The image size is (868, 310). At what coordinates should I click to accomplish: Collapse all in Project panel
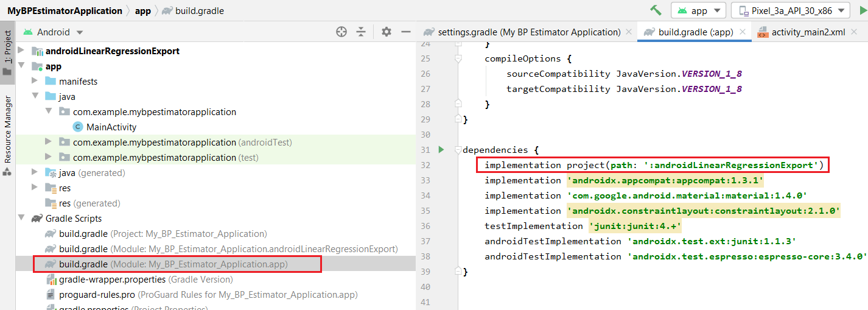pos(361,32)
